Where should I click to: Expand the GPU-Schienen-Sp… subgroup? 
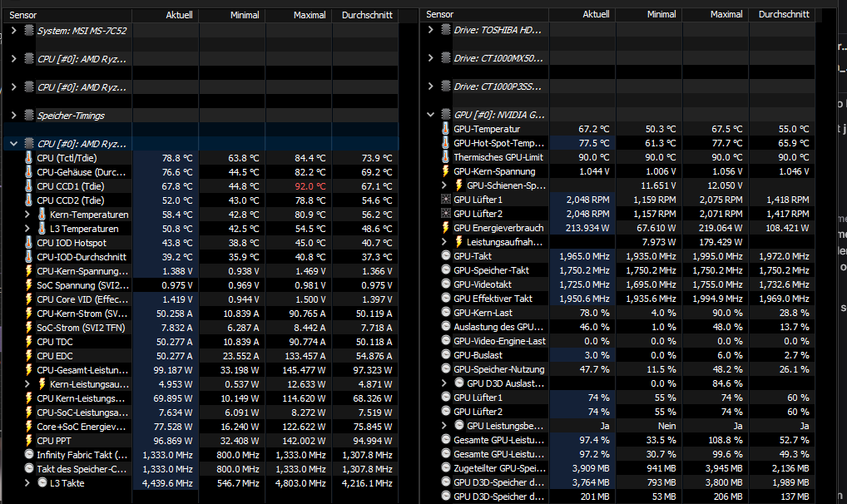tap(444, 185)
